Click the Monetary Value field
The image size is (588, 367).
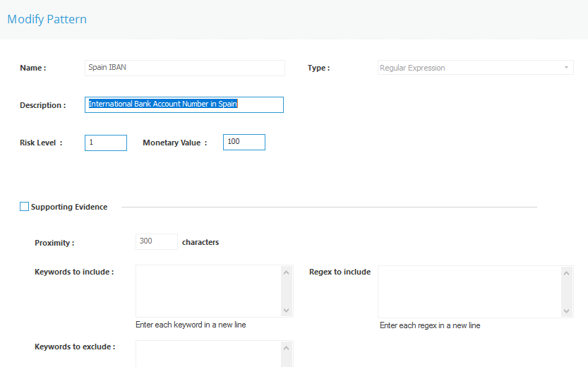coord(244,142)
